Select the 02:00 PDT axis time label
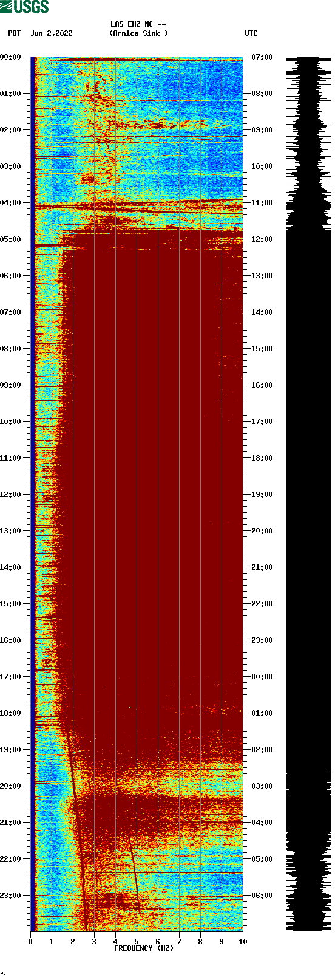 tap(11, 130)
